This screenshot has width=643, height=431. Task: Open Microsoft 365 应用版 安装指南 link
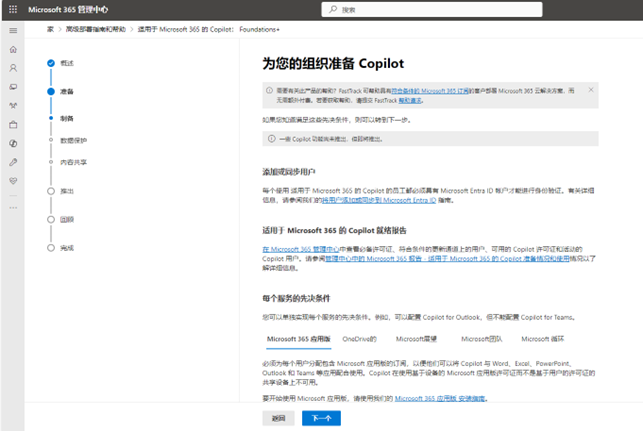tap(440, 399)
